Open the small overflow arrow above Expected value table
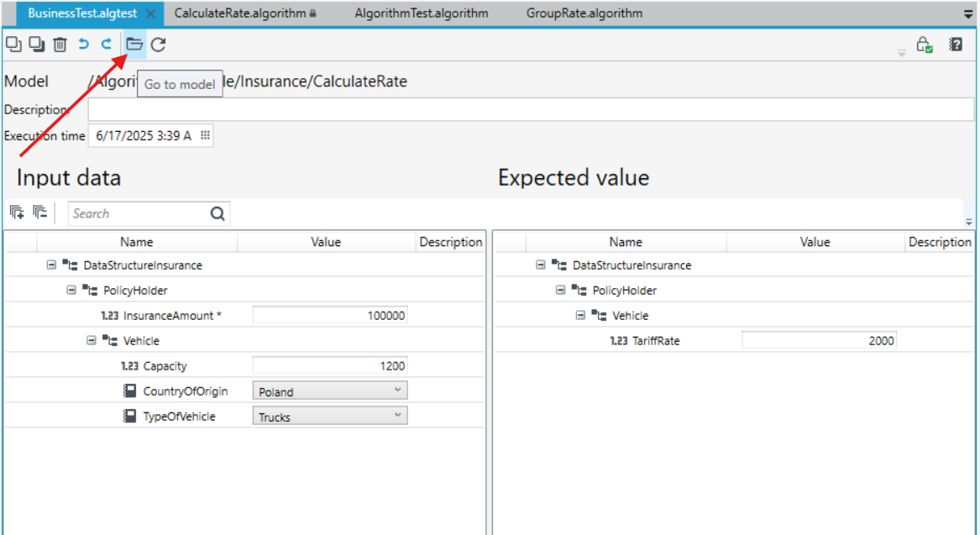The height and width of the screenshot is (535, 980). (969, 222)
